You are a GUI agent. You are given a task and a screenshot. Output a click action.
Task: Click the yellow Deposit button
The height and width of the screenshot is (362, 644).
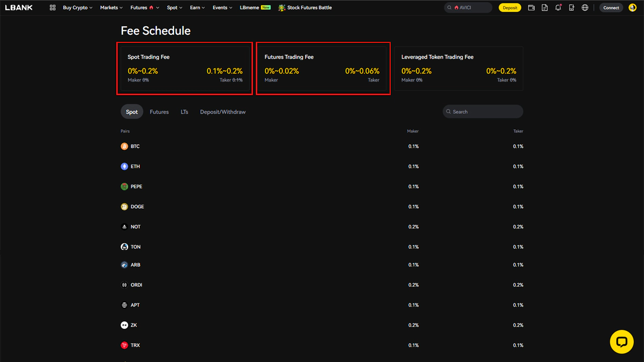509,8
